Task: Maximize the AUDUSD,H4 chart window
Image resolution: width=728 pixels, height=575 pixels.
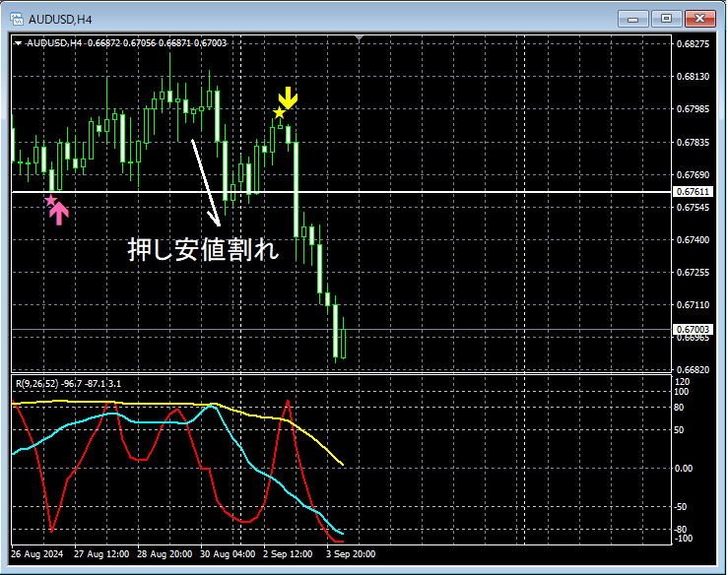Action: coord(666,19)
